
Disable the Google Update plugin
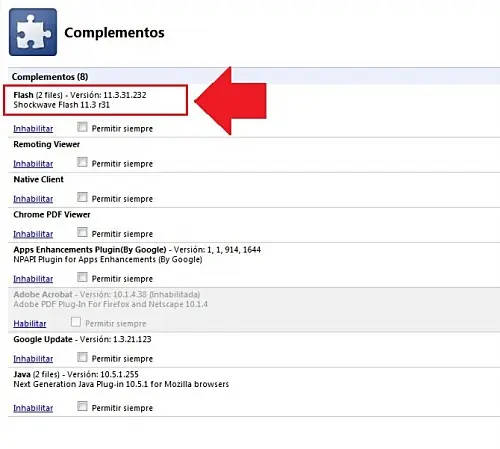pos(33,359)
